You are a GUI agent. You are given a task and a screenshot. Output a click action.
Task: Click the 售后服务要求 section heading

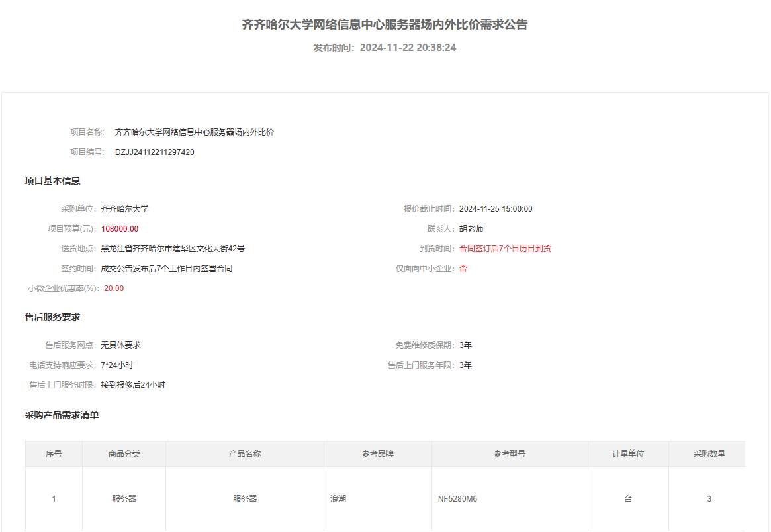point(53,318)
